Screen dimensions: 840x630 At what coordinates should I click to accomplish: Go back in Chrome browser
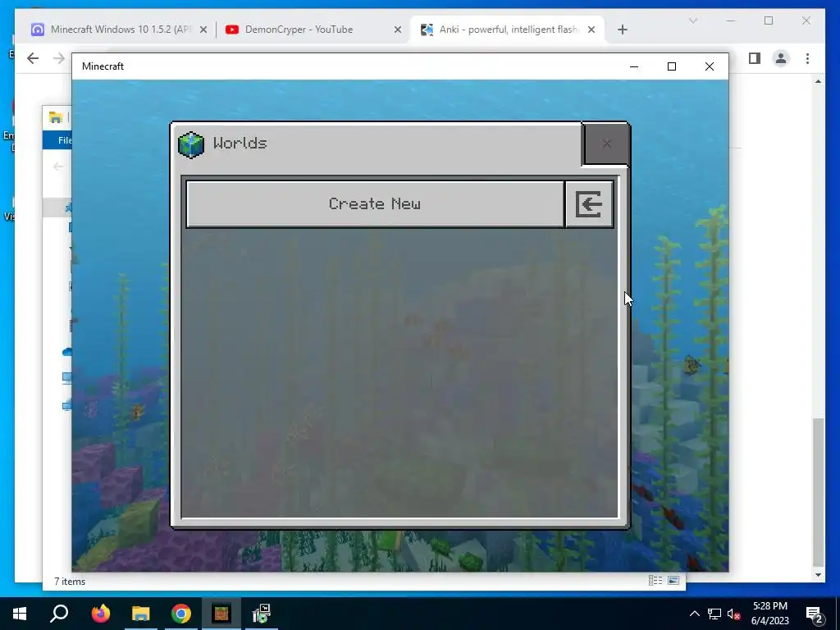tap(33, 58)
